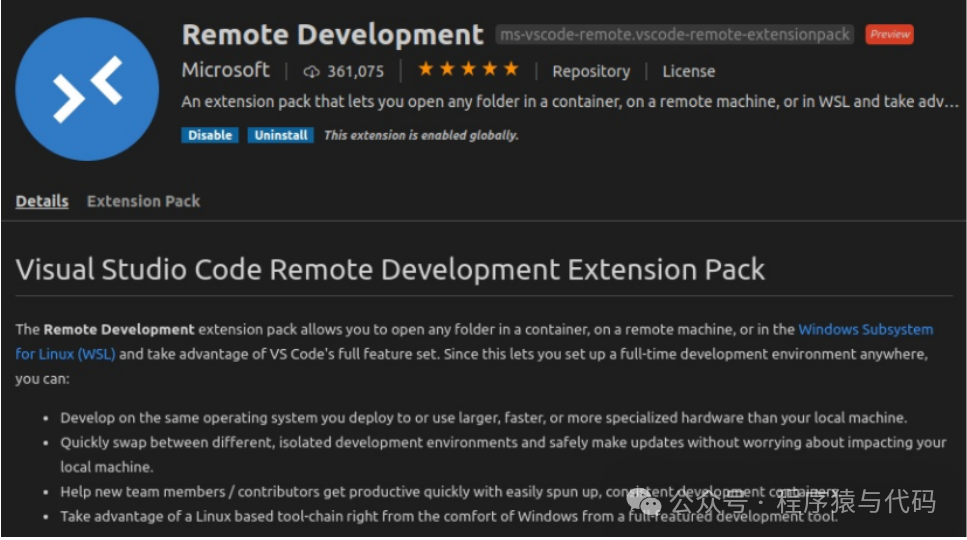
Task: Click the bullet 'Help new team members / contributors'
Action: tap(450, 492)
